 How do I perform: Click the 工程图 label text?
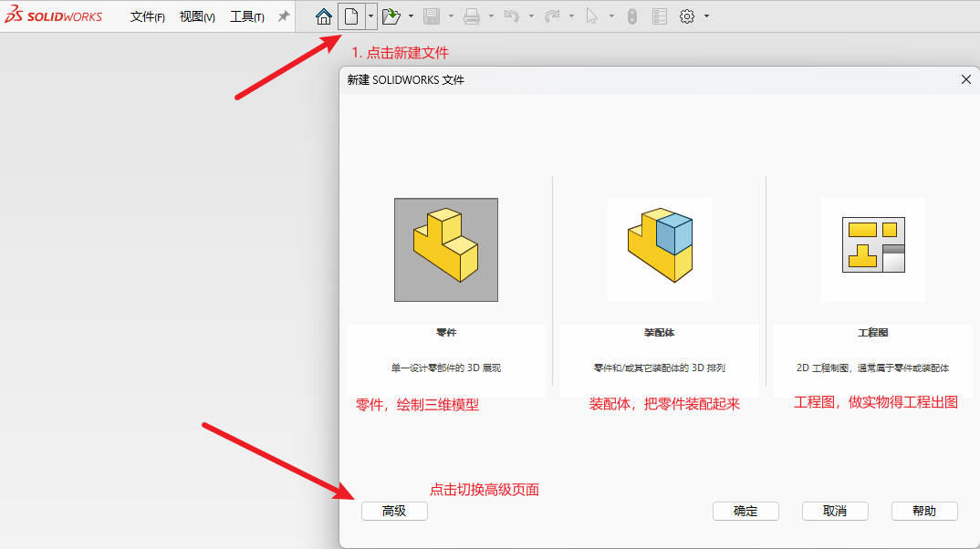click(x=873, y=332)
